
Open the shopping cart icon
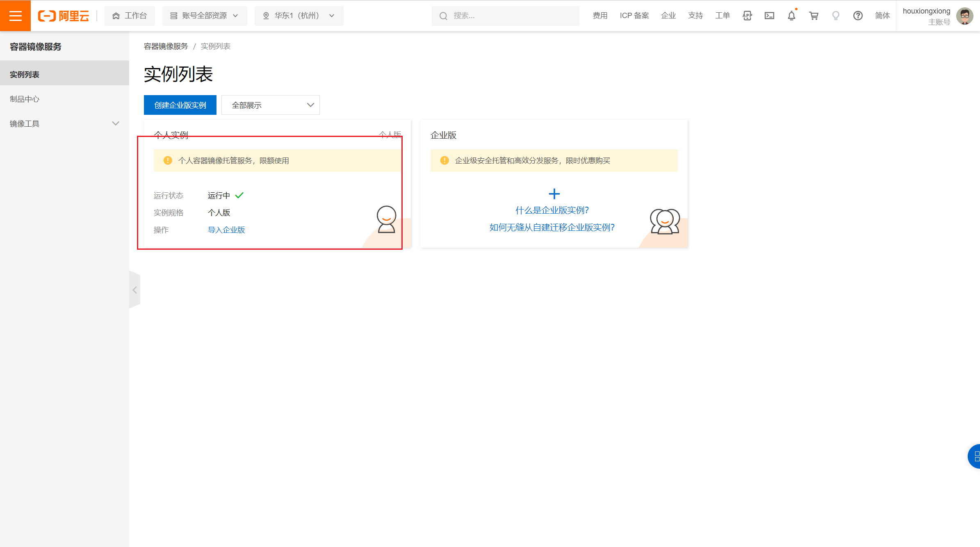814,16
